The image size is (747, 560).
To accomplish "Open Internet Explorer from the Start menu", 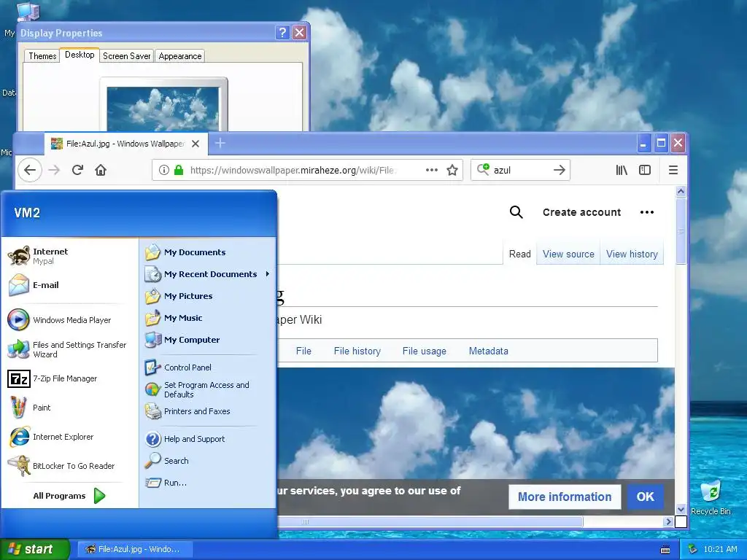I will tap(51, 437).
